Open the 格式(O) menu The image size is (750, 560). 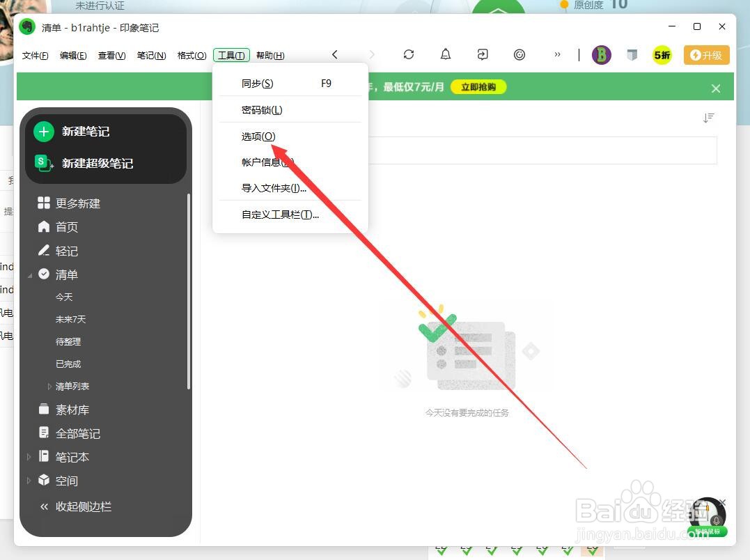click(192, 56)
